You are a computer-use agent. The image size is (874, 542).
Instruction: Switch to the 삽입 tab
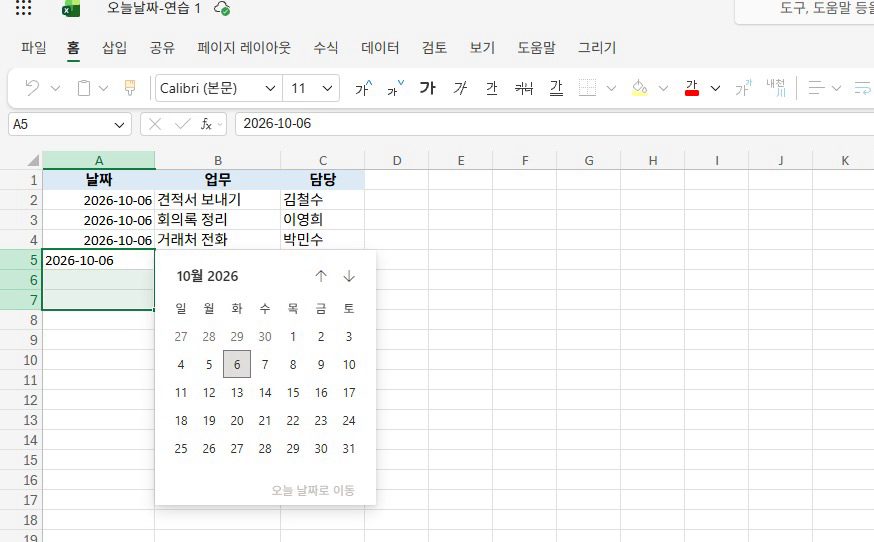click(x=115, y=47)
